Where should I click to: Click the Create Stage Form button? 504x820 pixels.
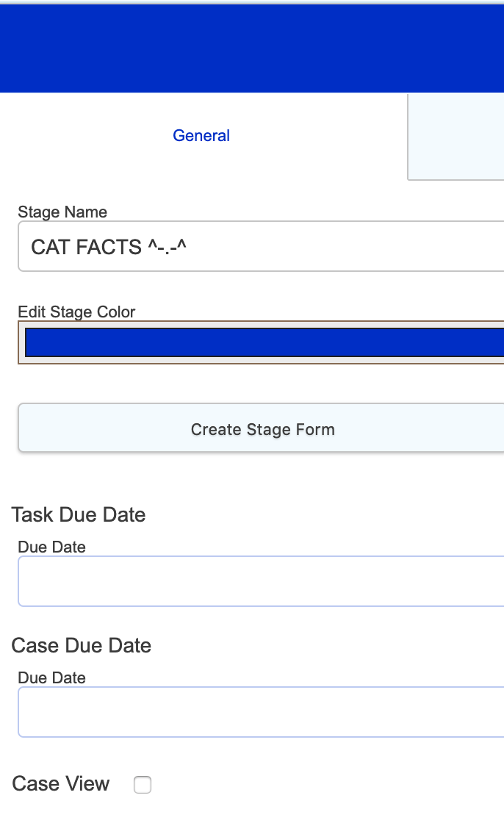(x=262, y=429)
